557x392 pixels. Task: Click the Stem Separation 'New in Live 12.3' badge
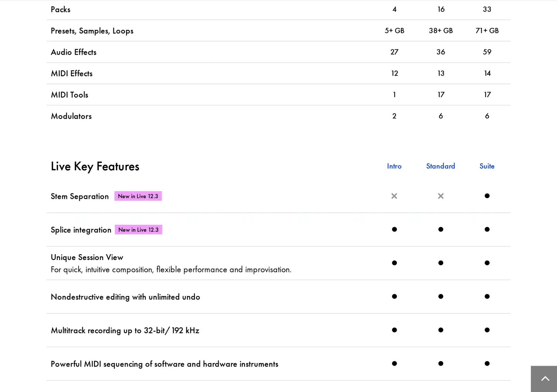click(x=138, y=196)
